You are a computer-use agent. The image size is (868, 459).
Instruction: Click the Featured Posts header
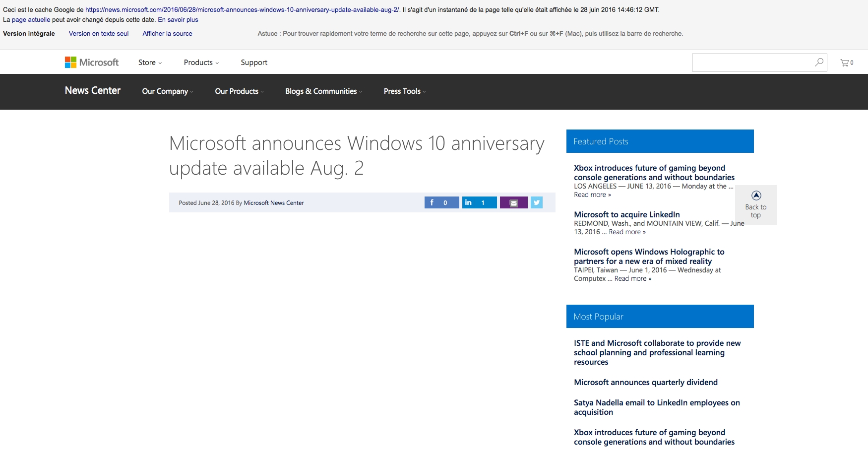point(660,141)
